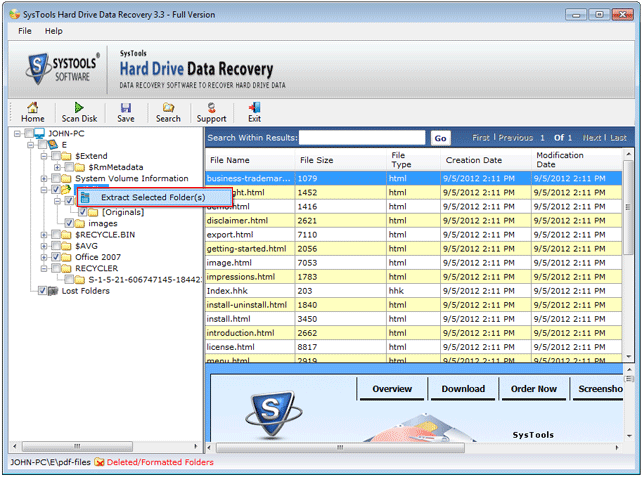Click the Extract Selected Folder(s) menu icon

tap(85, 198)
